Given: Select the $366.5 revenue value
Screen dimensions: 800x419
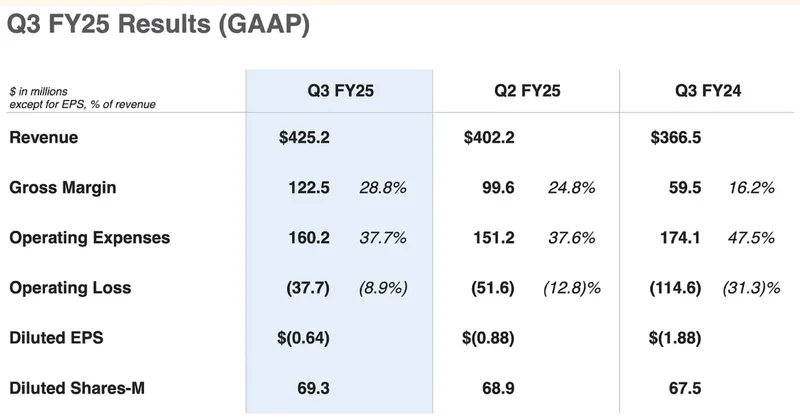Looking at the screenshot, I should [x=674, y=138].
